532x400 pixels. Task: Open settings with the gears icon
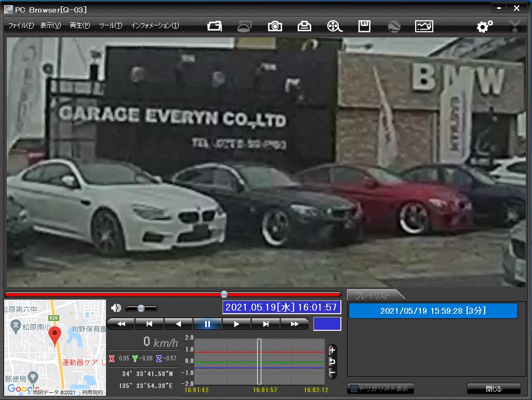pos(485,26)
